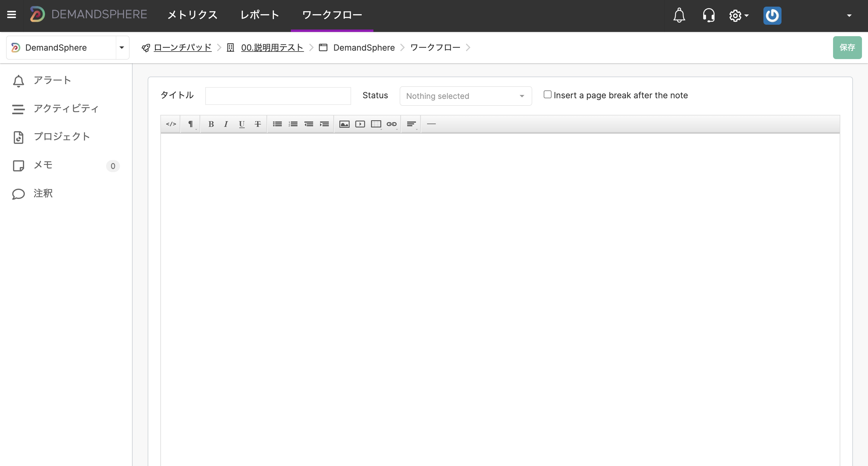Insert an unordered bullet list

point(277,124)
